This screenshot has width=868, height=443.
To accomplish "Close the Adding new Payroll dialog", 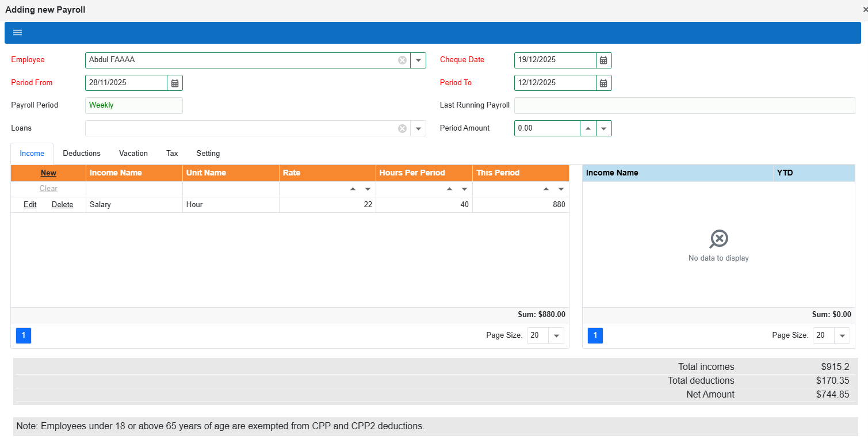I will [x=864, y=10].
